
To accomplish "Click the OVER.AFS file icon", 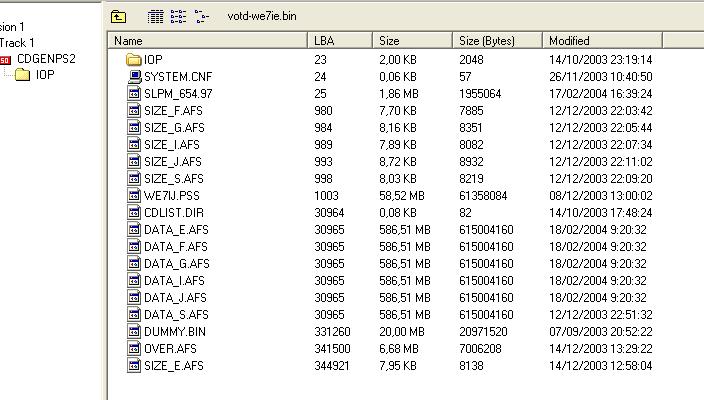I will [134, 348].
